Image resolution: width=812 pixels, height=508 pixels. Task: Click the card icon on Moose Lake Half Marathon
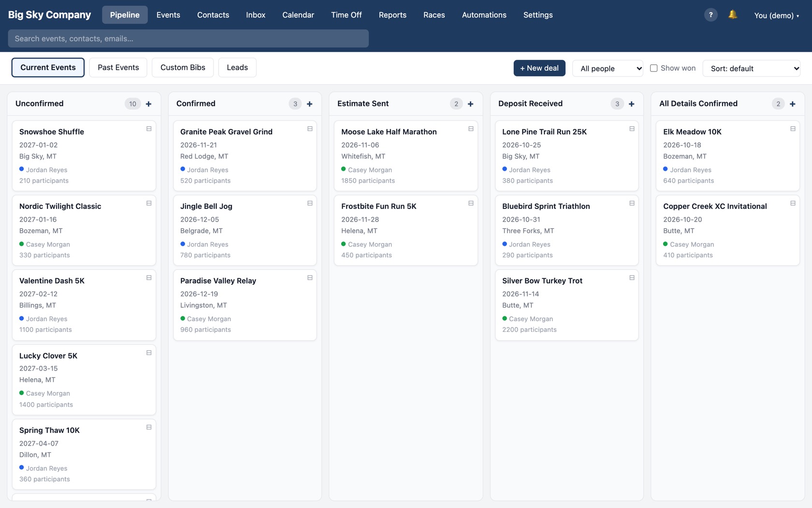tap(471, 129)
